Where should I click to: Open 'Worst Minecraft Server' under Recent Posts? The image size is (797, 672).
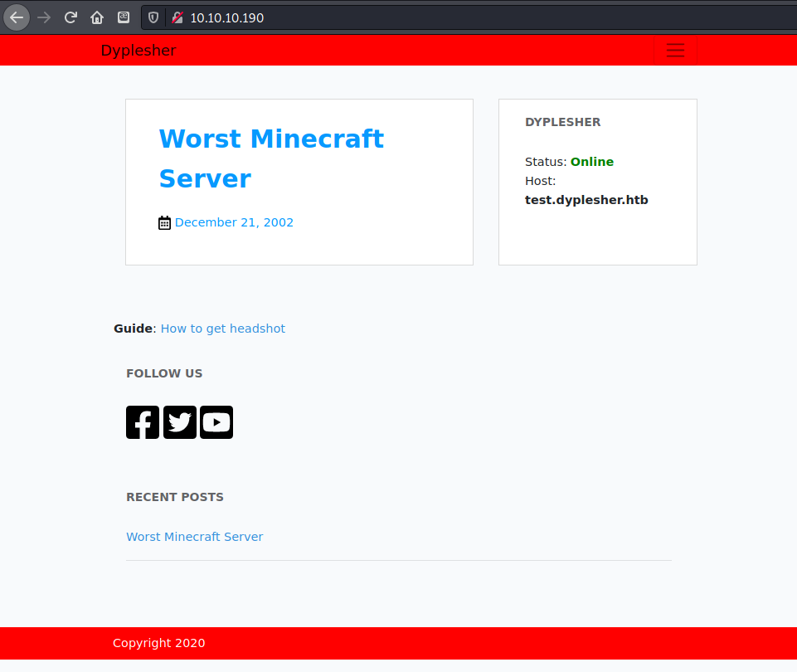pyautogui.click(x=195, y=537)
